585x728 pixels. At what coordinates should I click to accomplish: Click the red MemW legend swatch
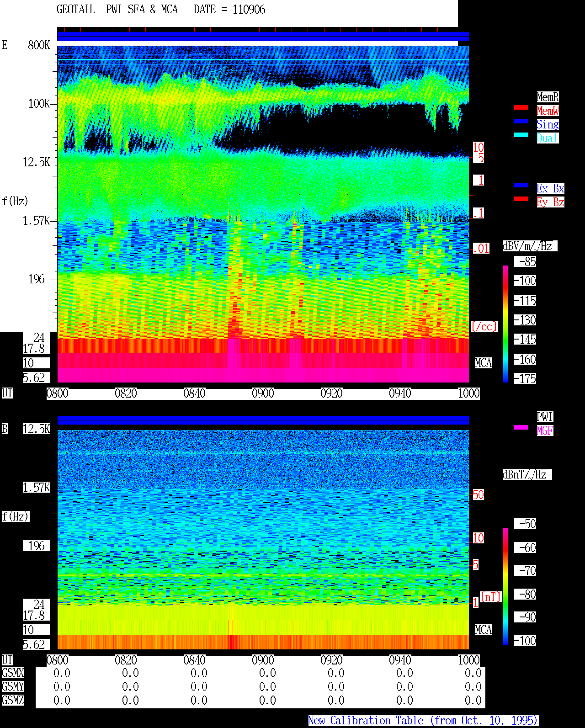tap(521, 107)
